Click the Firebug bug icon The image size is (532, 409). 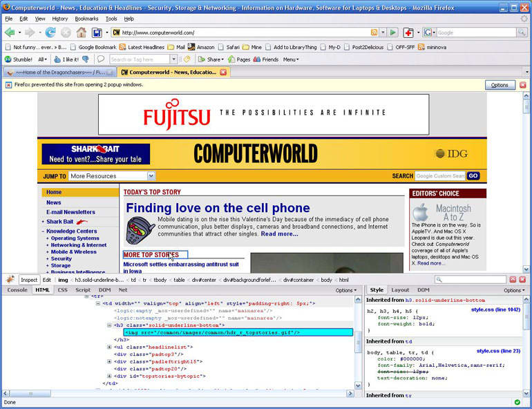[x=10, y=279]
